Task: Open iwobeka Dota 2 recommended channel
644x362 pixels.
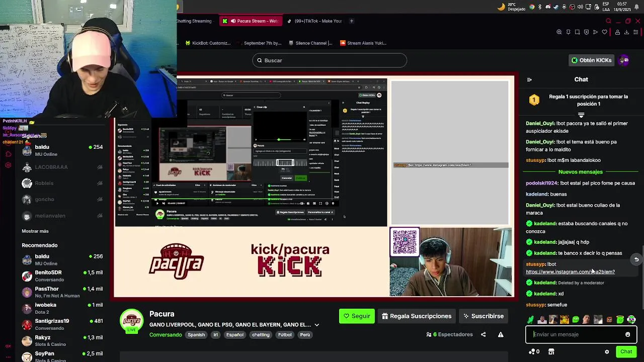Action: [x=62, y=308]
